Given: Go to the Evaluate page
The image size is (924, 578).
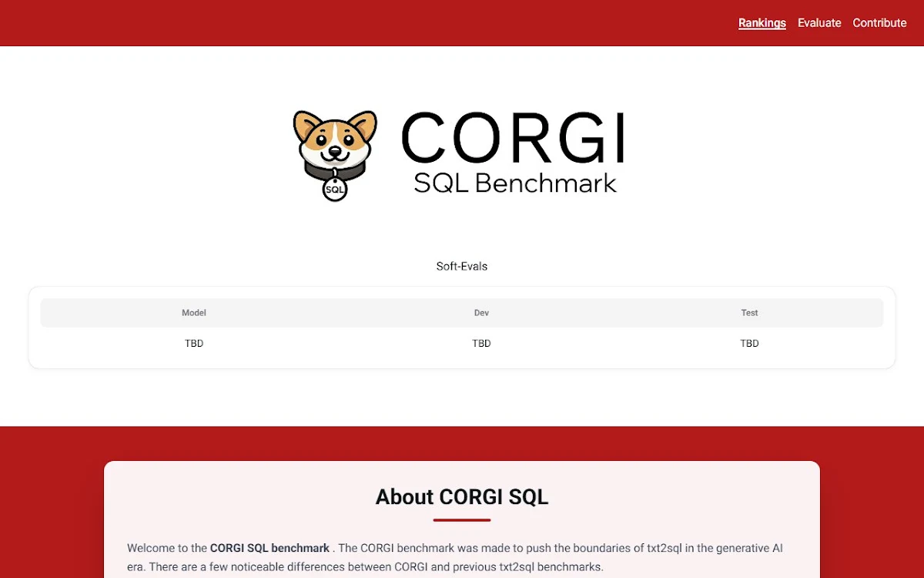Looking at the screenshot, I should [x=819, y=23].
